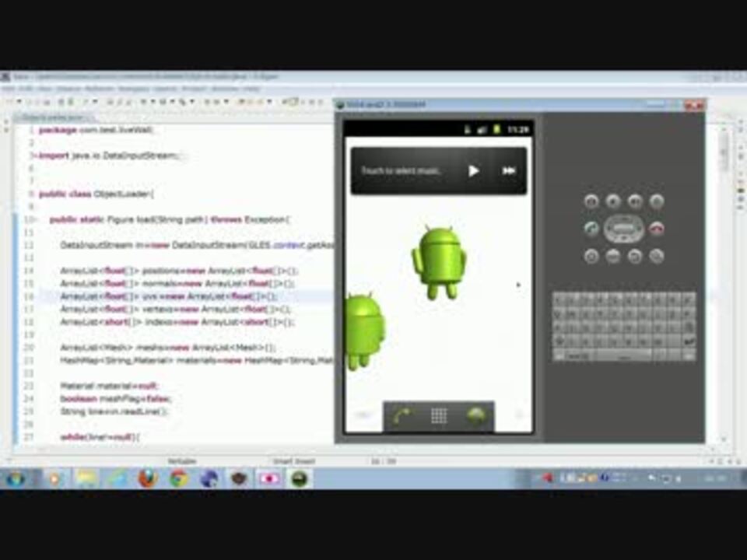Click the red end call button

click(657, 229)
